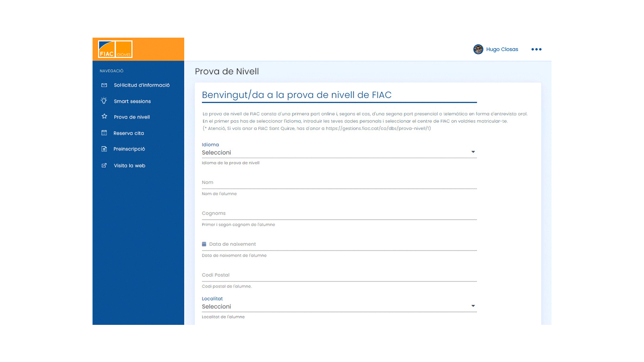Screen dimensions: 644x362
Task: Click the Data de naixement field
Action: pyautogui.click(x=339, y=244)
